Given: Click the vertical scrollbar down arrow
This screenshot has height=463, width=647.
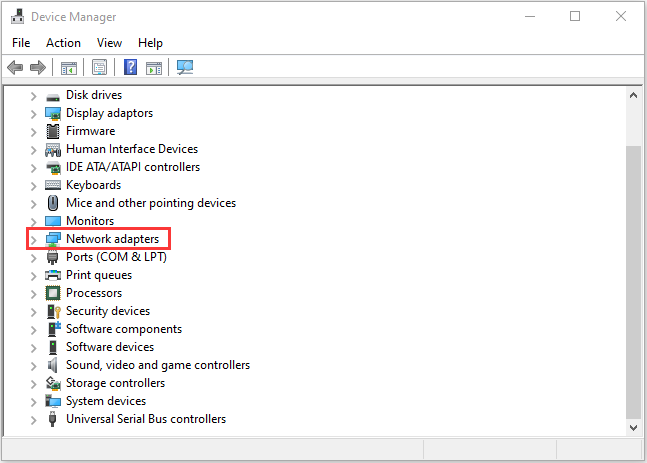Looking at the screenshot, I should pyautogui.click(x=632, y=427).
